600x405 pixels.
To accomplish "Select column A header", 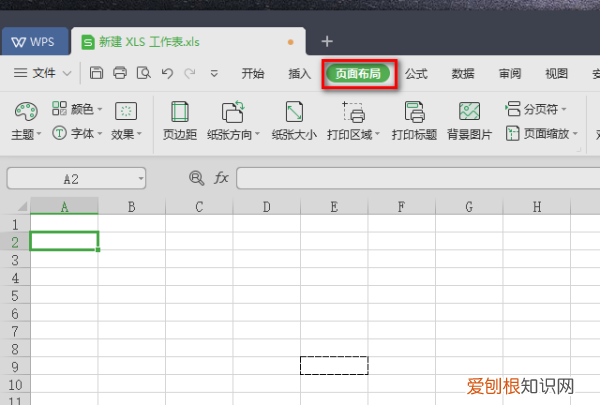I will point(64,206).
